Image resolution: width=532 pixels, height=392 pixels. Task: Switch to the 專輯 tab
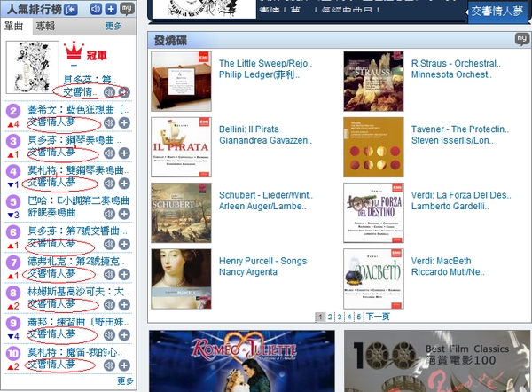pyautogui.click(x=45, y=26)
